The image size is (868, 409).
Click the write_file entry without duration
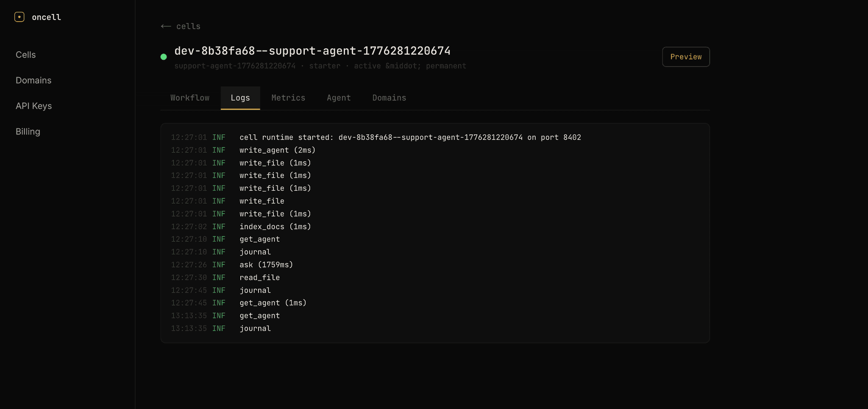[x=262, y=201]
